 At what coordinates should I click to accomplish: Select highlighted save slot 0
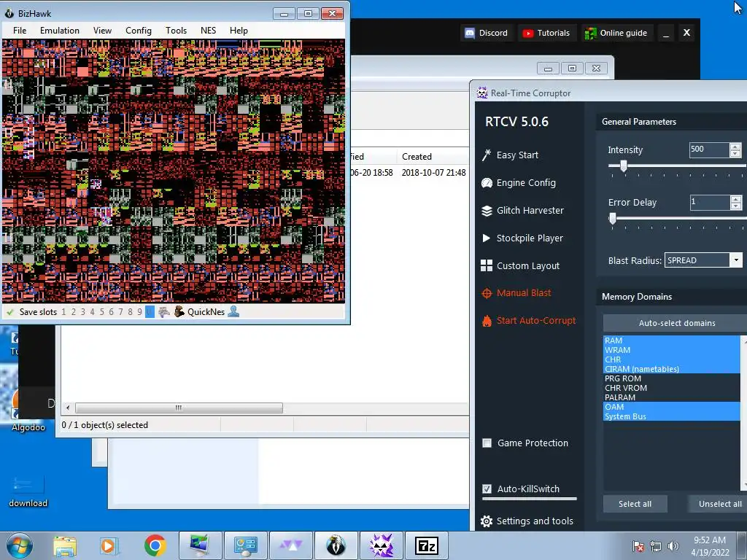point(150,312)
